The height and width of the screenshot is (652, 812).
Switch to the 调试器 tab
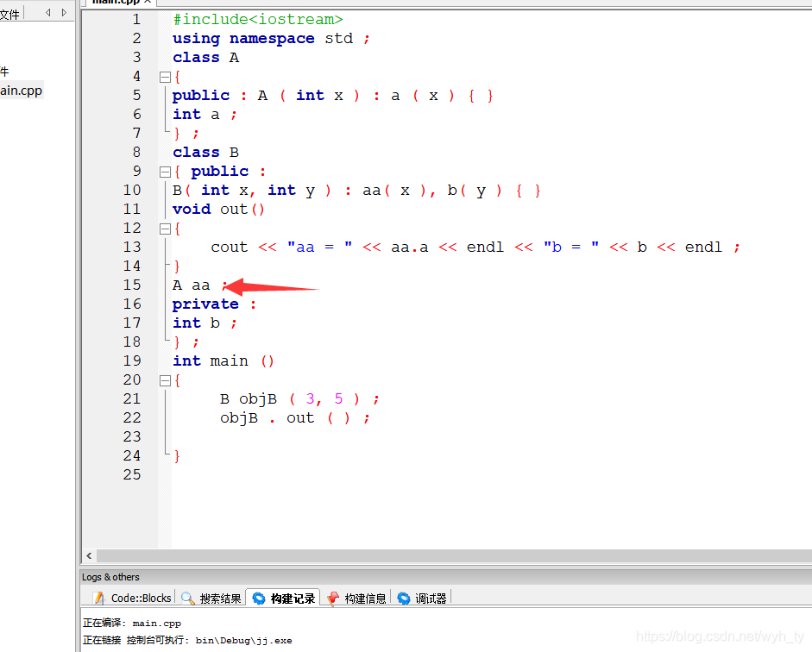point(422,599)
